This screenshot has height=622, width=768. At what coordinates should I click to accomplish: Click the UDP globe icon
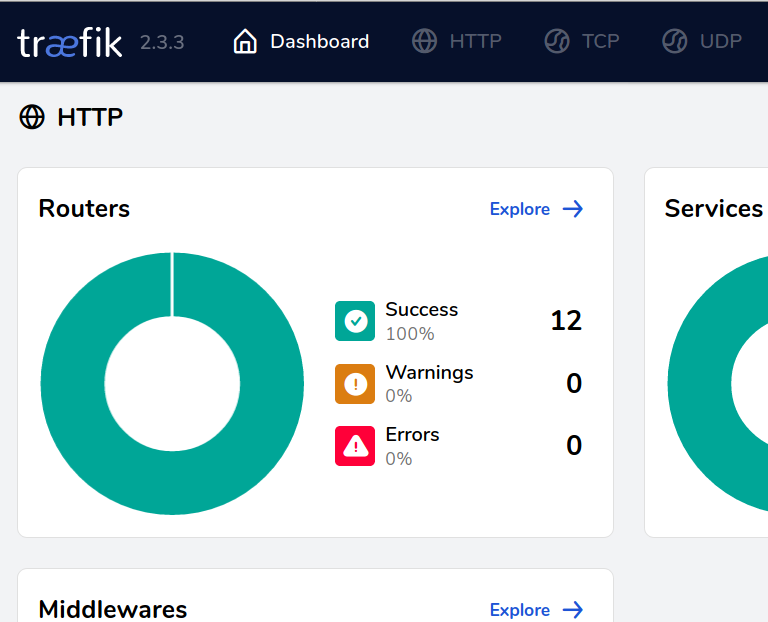[675, 41]
